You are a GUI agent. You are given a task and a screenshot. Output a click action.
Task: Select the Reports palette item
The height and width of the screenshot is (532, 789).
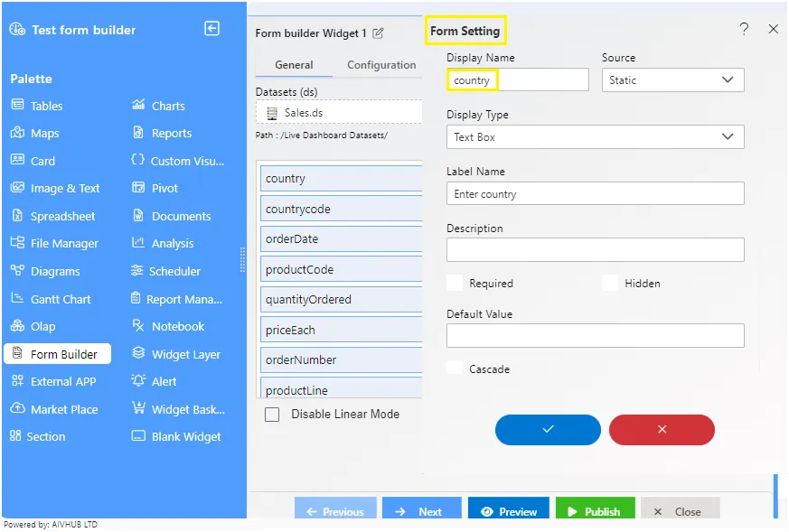162,134
